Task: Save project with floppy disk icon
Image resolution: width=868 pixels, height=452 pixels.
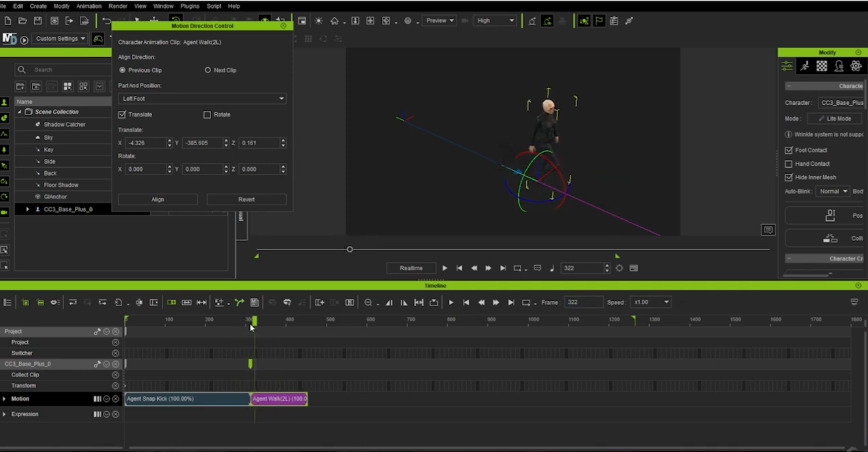Action: [38, 20]
